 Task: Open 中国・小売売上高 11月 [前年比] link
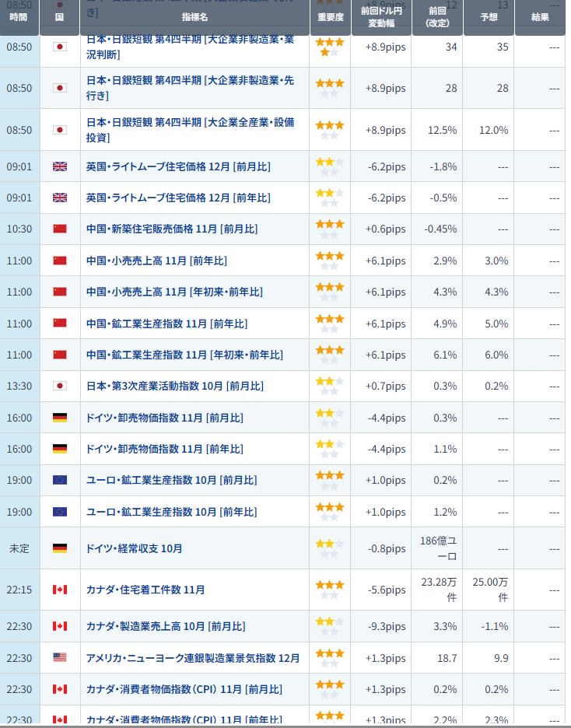[x=156, y=261]
